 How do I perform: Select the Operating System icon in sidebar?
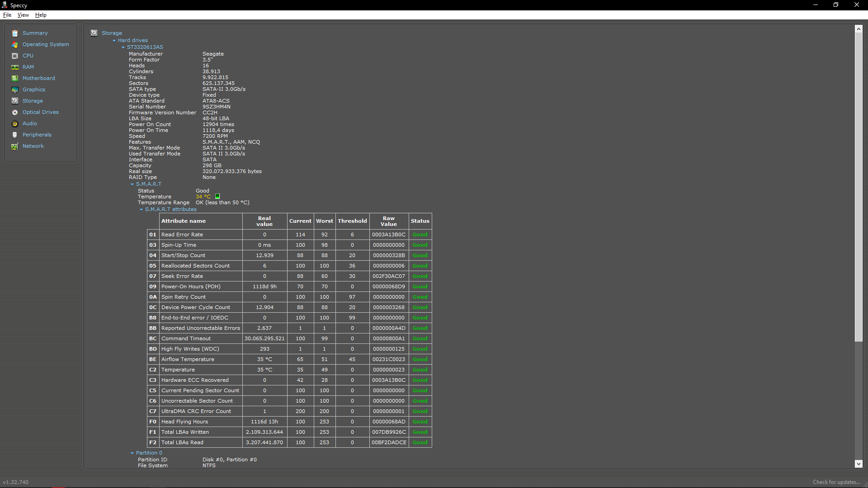pyautogui.click(x=15, y=44)
